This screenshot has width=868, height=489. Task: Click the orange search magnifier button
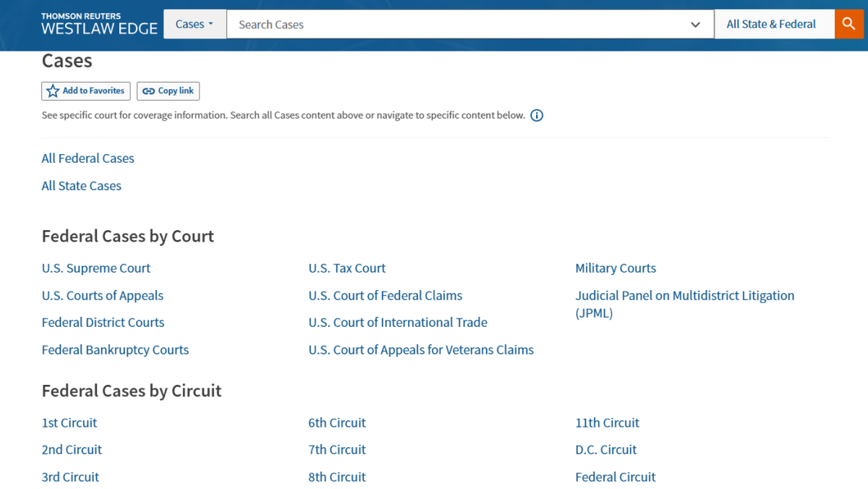click(849, 25)
